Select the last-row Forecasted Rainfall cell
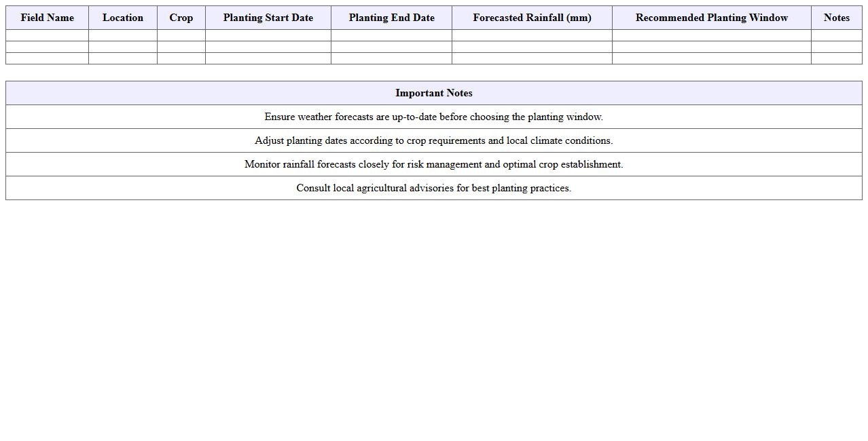868x441 pixels. click(x=532, y=58)
